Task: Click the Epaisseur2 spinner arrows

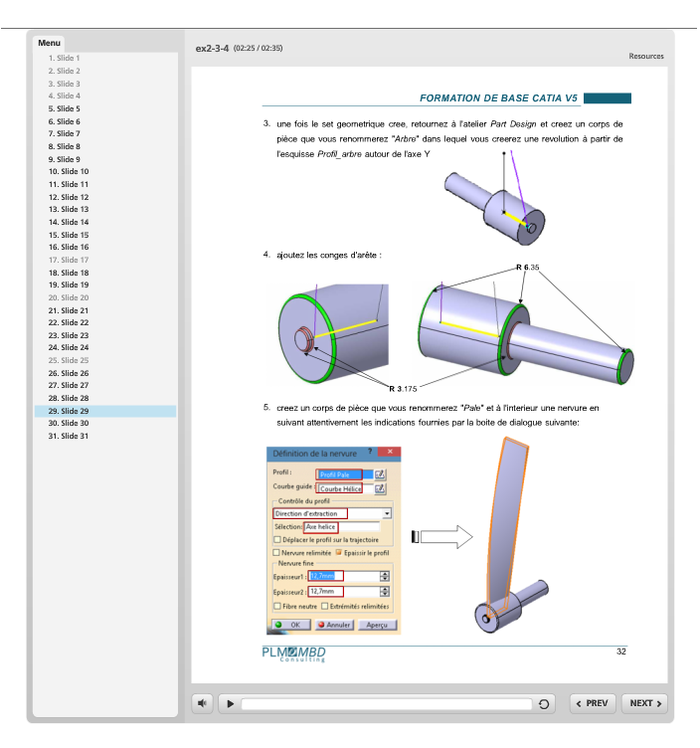Action: 385,592
